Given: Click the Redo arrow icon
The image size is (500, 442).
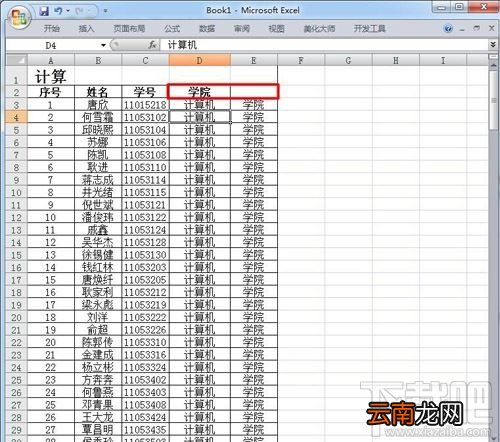Looking at the screenshot, I should [79, 11].
